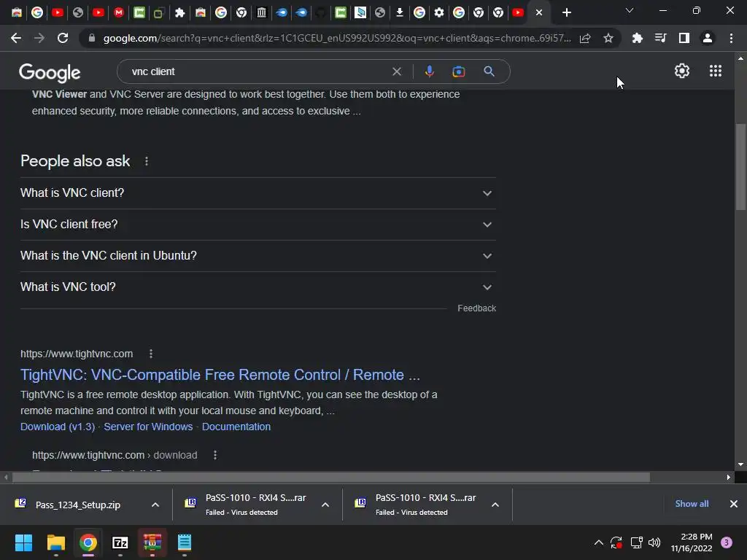
Task: Close the downloads shelf
Action: point(734,504)
